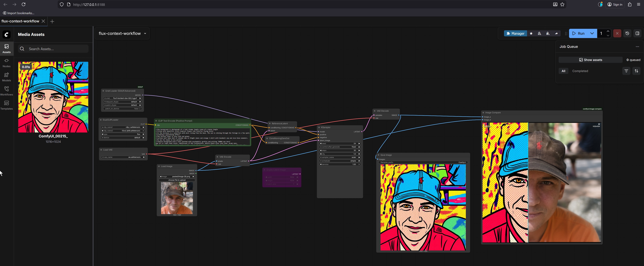Open the Nodes library sidebar panel
The height and width of the screenshot is (266, 644).
7,63
